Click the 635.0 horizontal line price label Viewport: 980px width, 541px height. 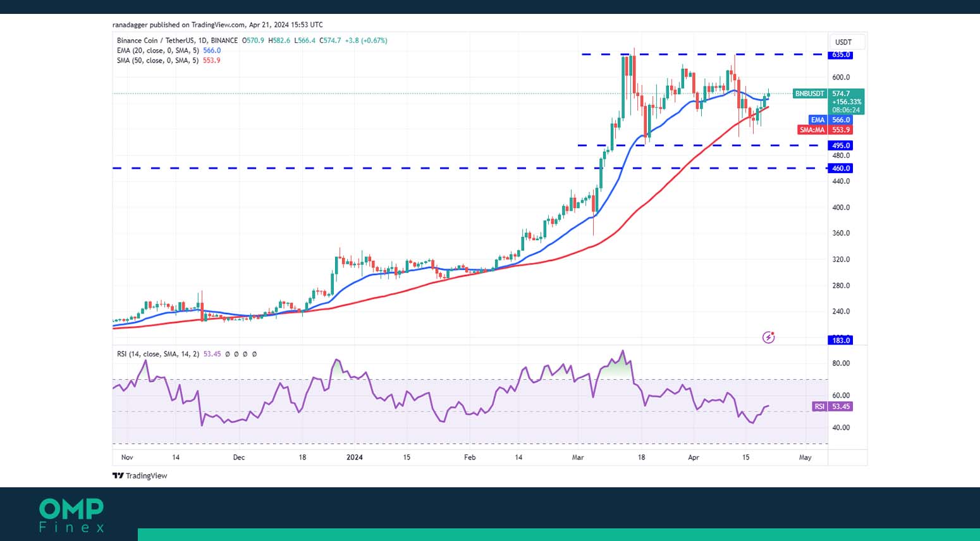(841, 55)
